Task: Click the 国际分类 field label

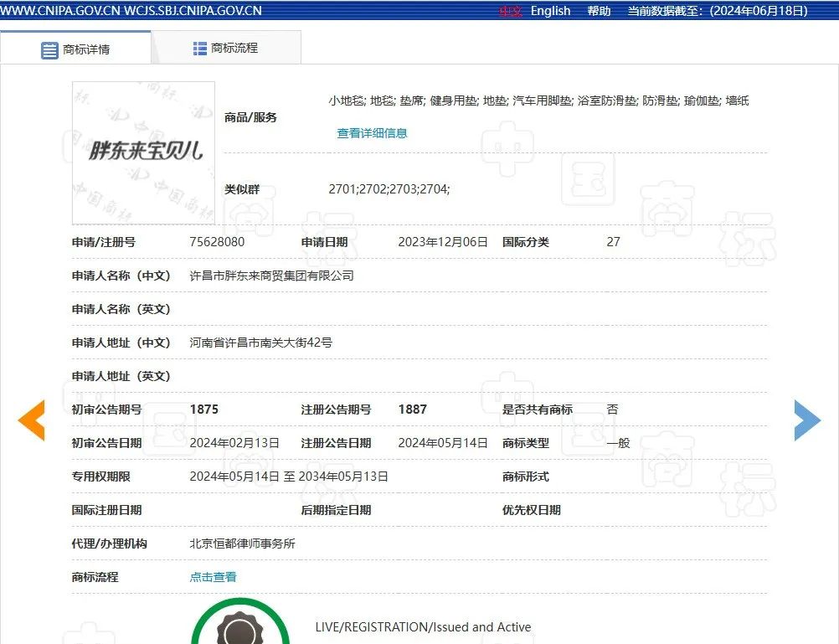Action: 526,242
